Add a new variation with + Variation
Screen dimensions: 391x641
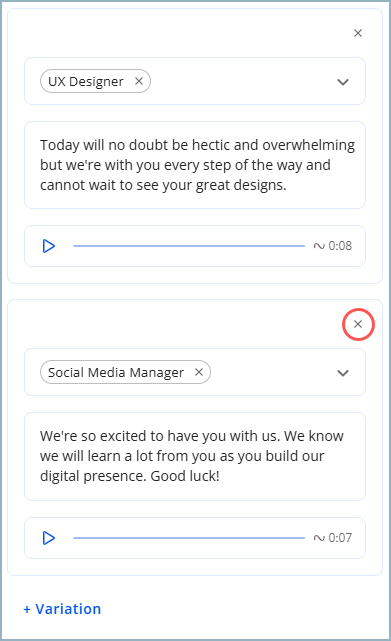tap(62, 609)
